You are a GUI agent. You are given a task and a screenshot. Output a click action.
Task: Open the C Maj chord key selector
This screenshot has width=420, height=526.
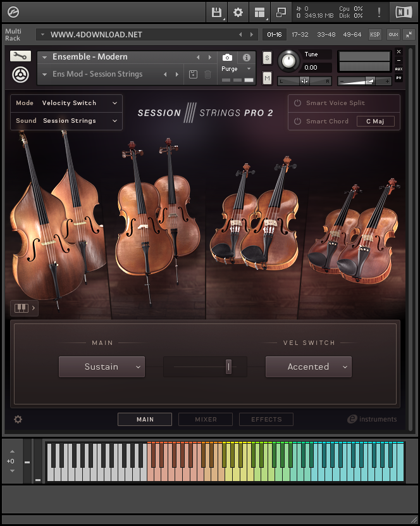click(x=376, y=121)
